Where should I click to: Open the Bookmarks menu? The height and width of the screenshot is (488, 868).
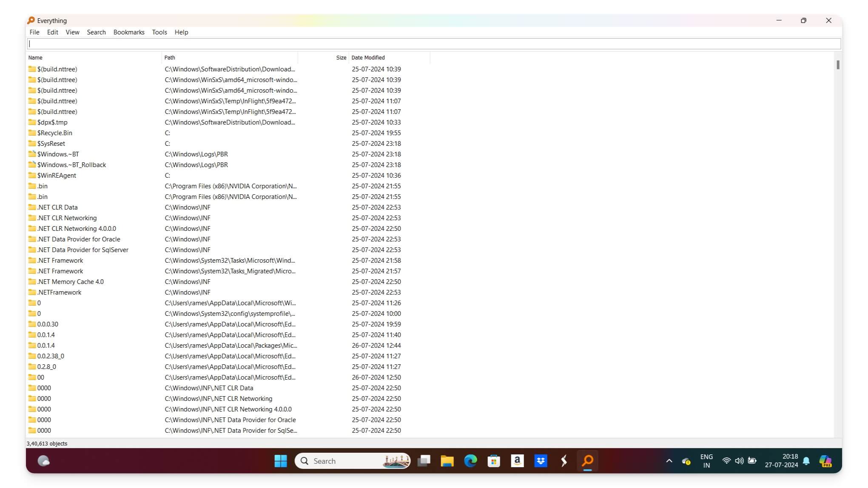click(128, 32)
